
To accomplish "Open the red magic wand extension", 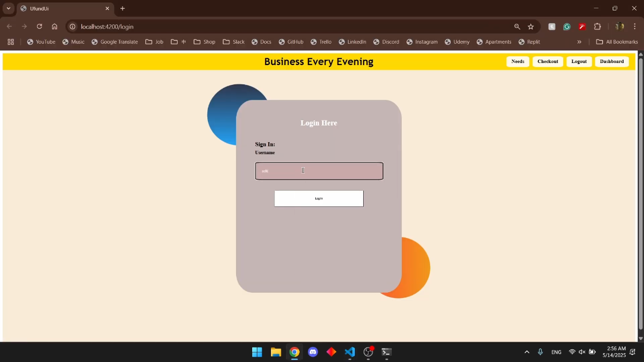I will pos(582,27).
